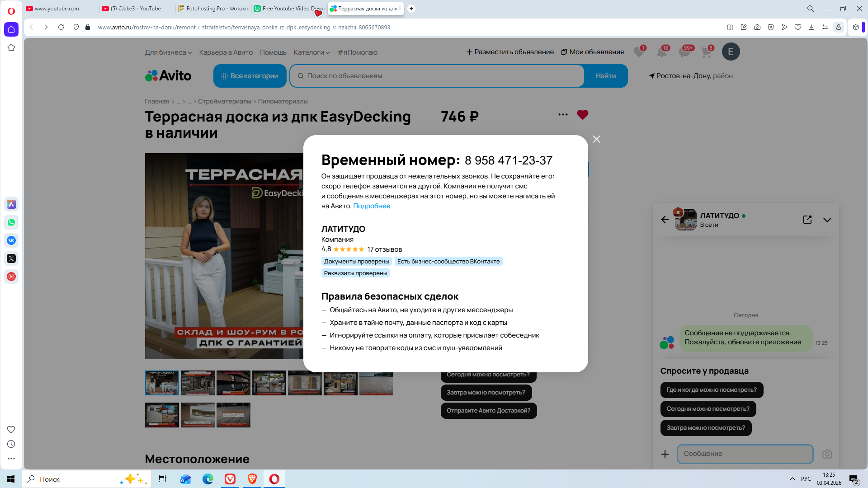Image resolution: width=868 pixels, height=488 pixels.
Task: Expand the Каталоги dropdown
Action: [311, 52]
